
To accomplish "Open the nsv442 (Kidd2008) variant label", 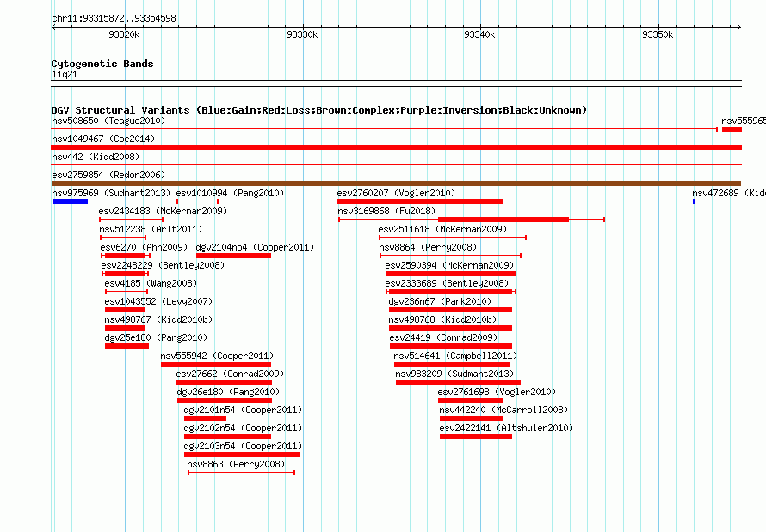I will point(96,157).
